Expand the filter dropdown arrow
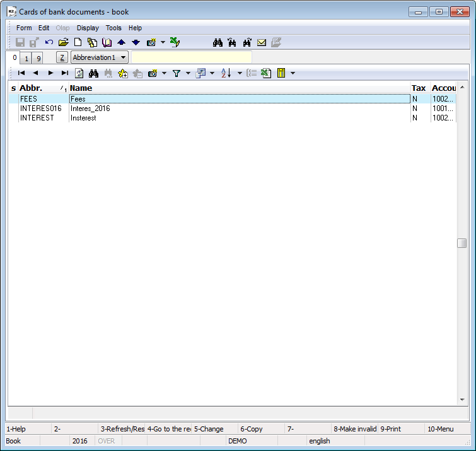The width and height of the screenshot is (476, 451). pos(189,73)
